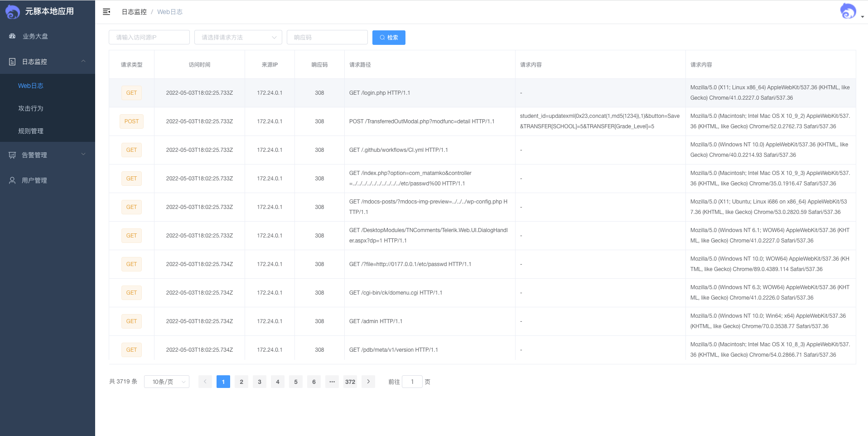Open 规则管理 submenu item
Image resolution: width=868 pixels, height=436 pixels.
tap(48, 131)
